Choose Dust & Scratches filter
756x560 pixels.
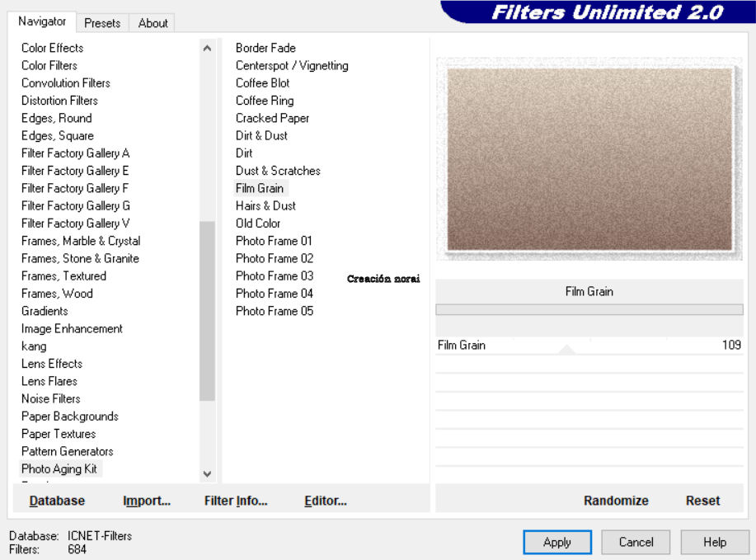click(278, 171)
